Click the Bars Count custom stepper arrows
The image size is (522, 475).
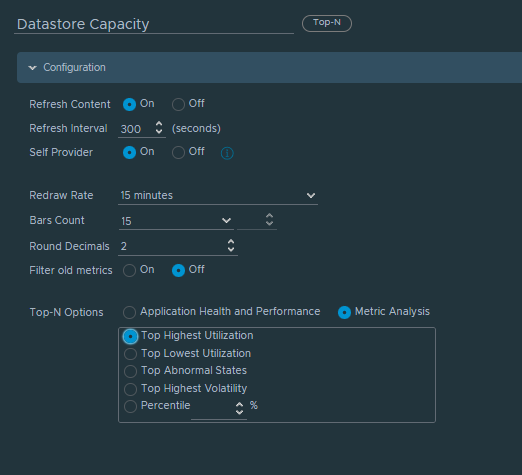[x=269, y=220]
